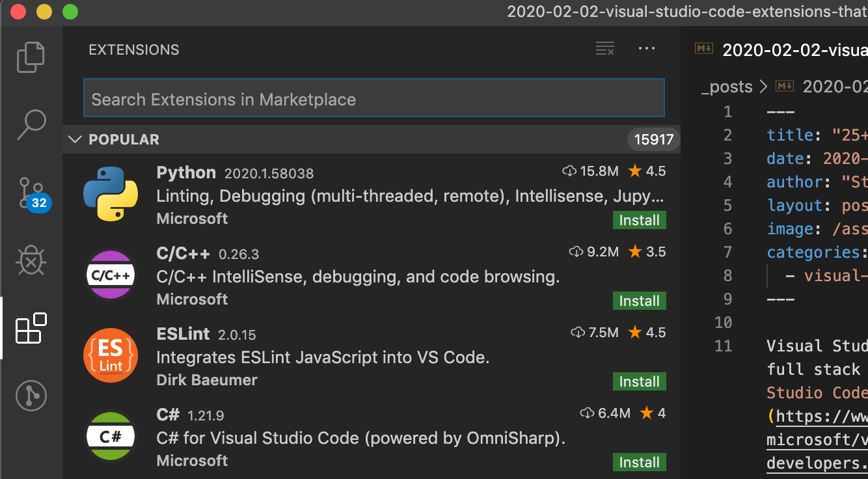
Task: Click the Markdown file icon in editor tab
Action: tap(704, 49)
